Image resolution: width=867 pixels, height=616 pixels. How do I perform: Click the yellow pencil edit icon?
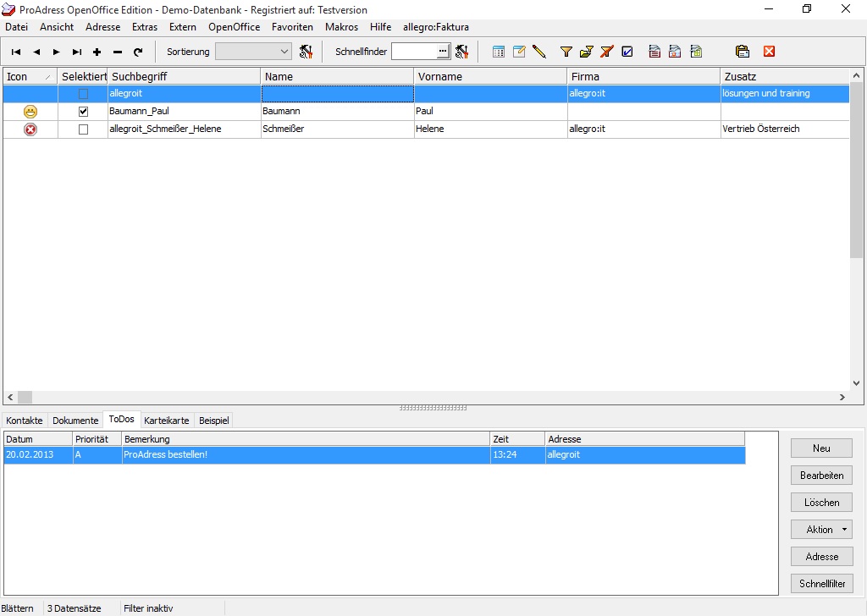539,52
